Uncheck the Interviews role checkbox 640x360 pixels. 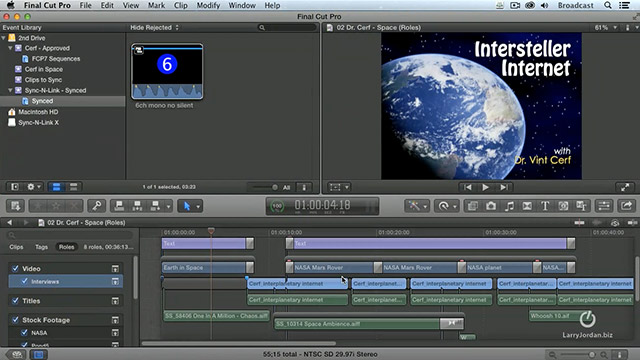click(24, 281)
